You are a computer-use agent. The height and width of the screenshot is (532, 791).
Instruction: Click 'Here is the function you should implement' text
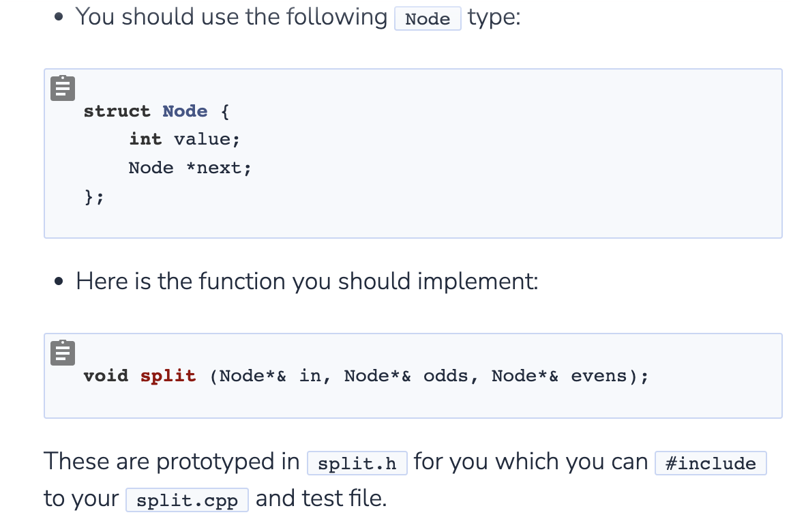[x=307, y=281]
